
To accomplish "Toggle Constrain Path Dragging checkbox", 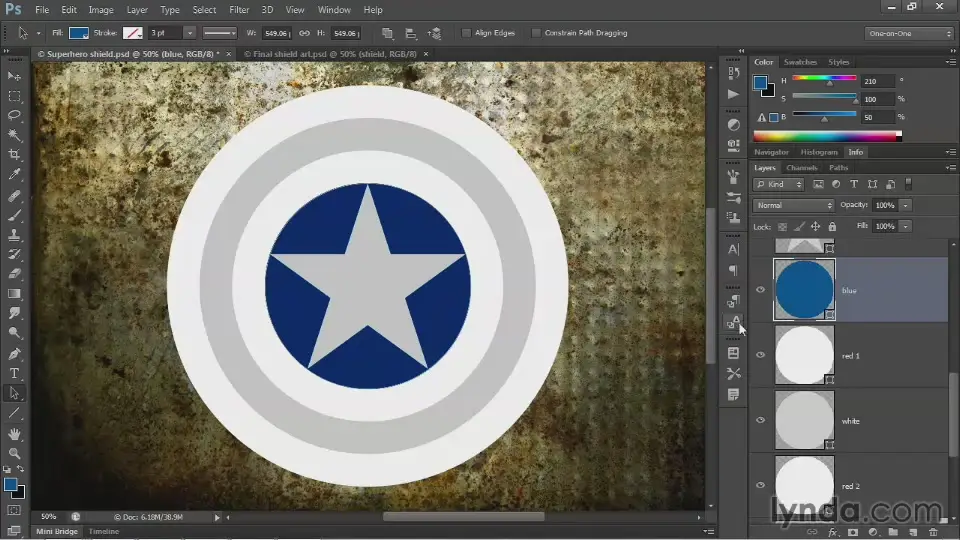I will pos(536,33).
